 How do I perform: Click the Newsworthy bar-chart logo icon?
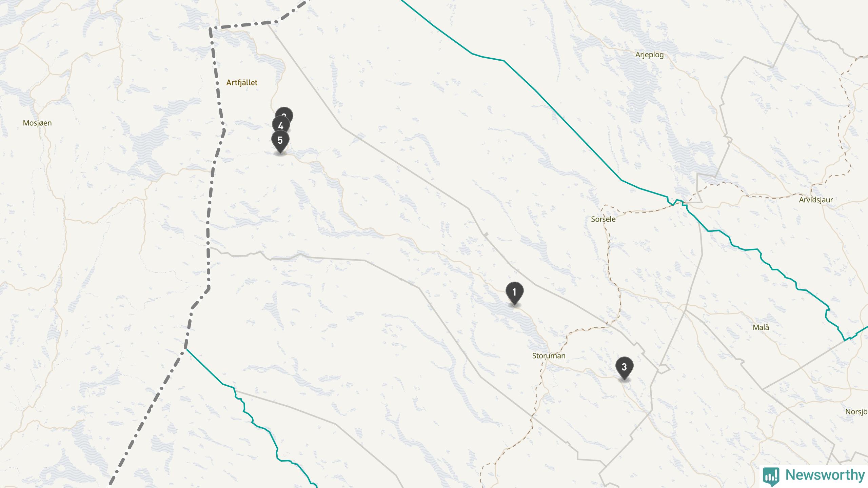[x=771, y=476]
